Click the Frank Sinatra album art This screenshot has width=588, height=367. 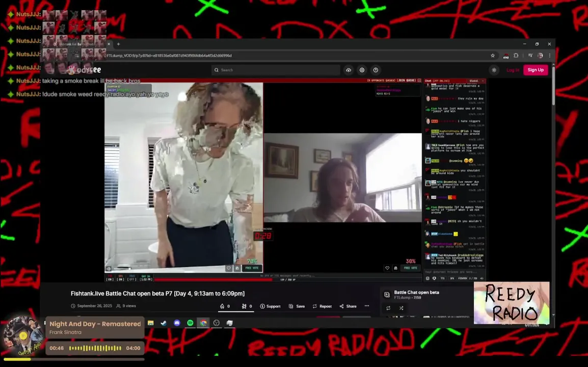[22, 336]
